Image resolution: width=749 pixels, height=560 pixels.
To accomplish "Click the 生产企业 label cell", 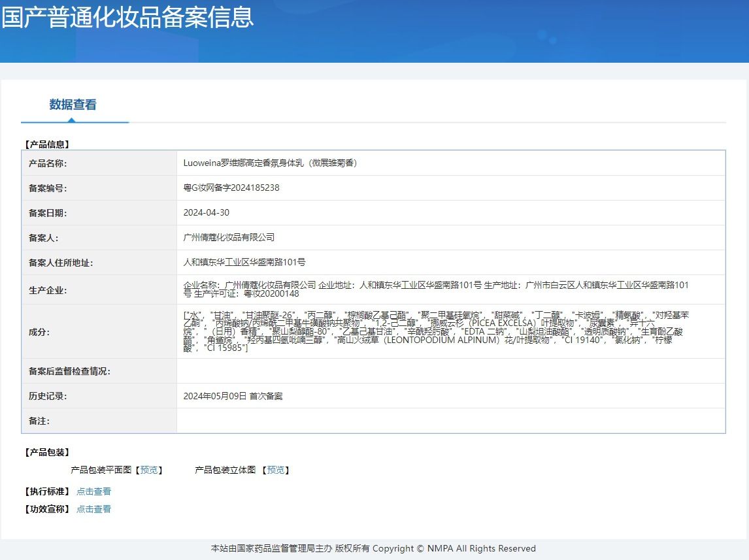I will point(99,289).
